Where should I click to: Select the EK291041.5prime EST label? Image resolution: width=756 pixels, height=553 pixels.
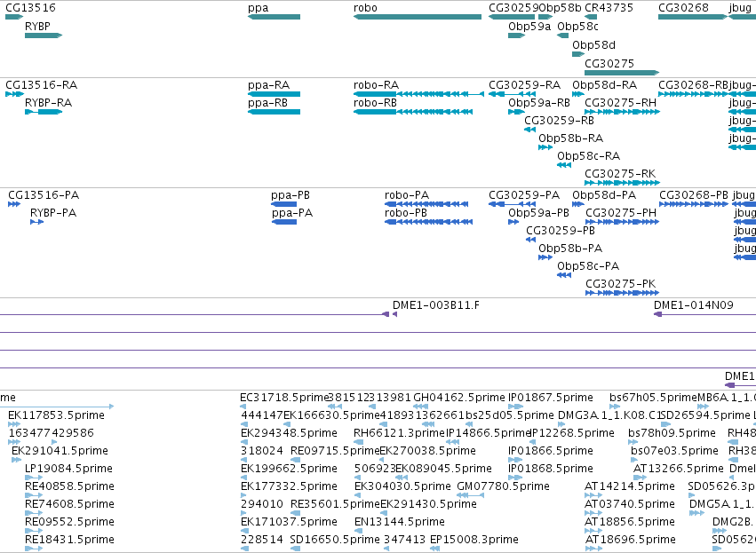tap(60, 451)
